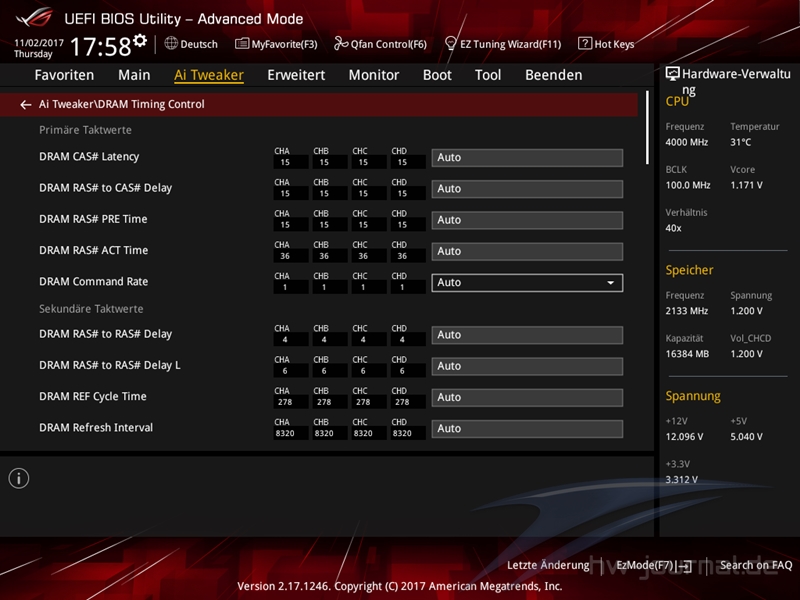Open Qfan Control(F6)
The height and width of the screenshot is (600, 800).
point(389,44)
